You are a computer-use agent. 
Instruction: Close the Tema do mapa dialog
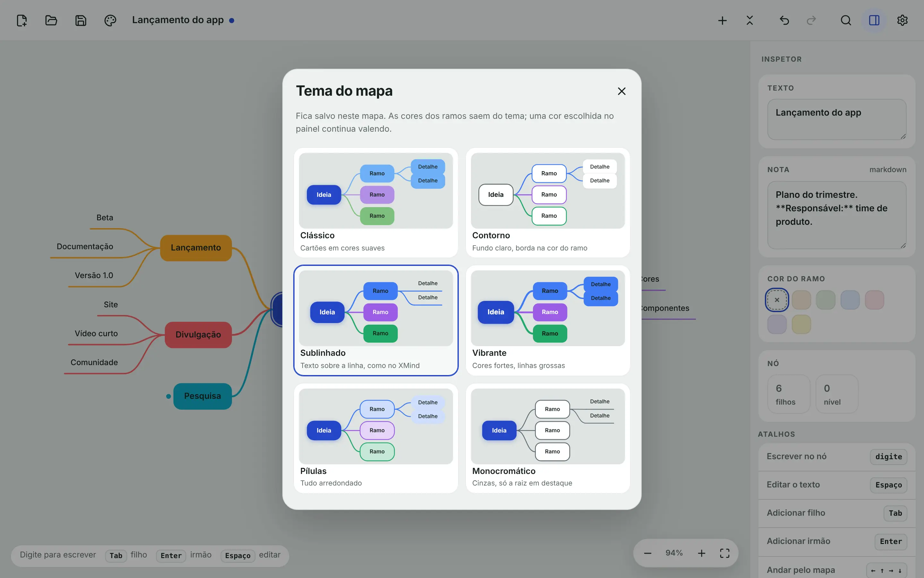pos(621,91)
